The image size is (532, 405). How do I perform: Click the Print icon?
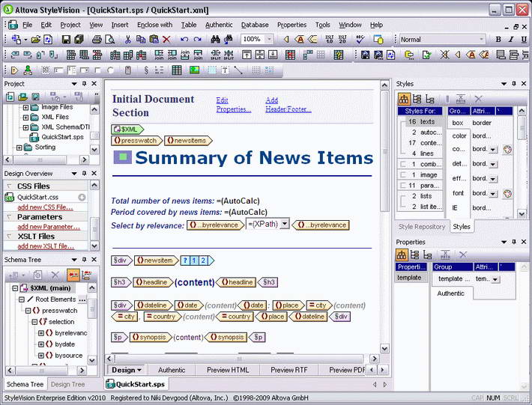[x=97, y=40]
